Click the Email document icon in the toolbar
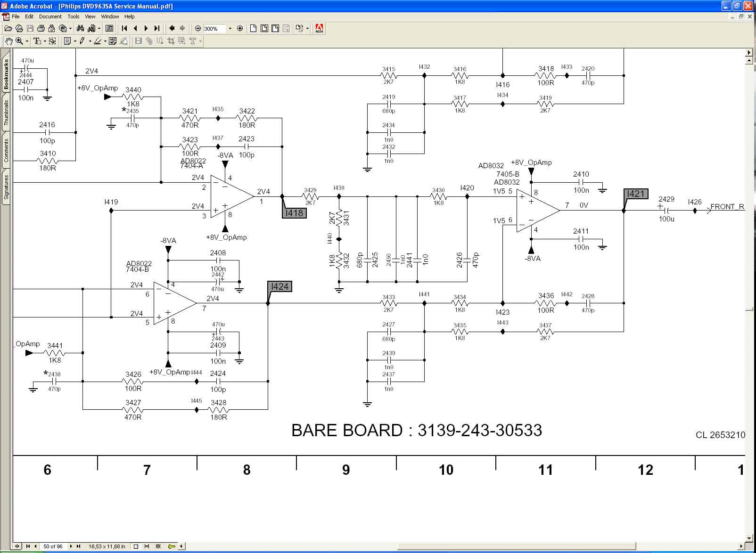 pos(51,28)
